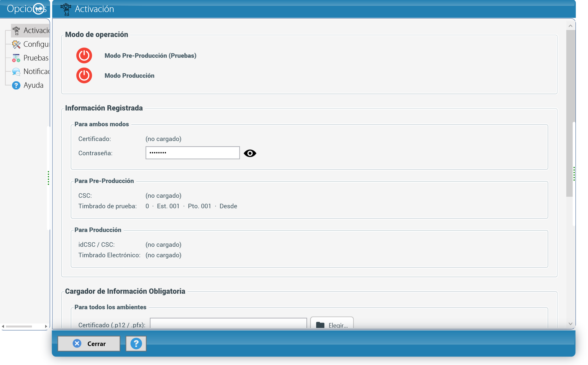Click the Configuración tools icon
Image resolution: width=588 pixels, height=365 pixels.
pos(16,44)
